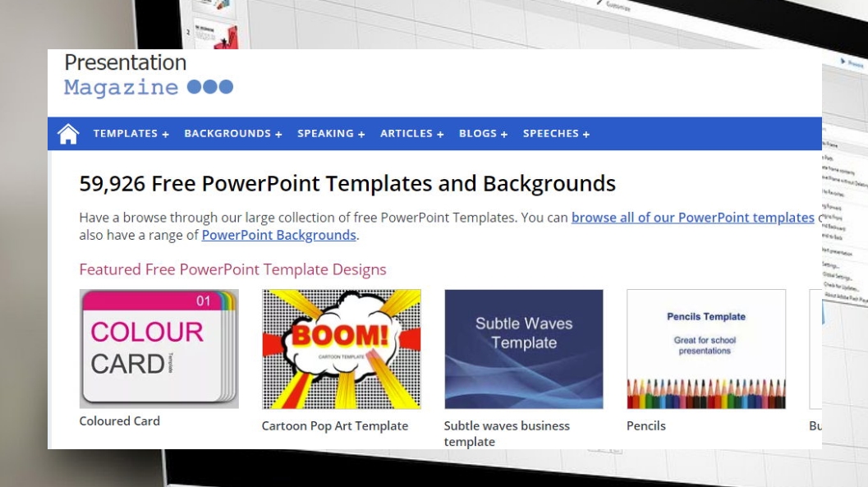Expand the Speaking menu
The width and height of the screenshot is (868, 487).
pyautogui.click(x=331, y=133)
